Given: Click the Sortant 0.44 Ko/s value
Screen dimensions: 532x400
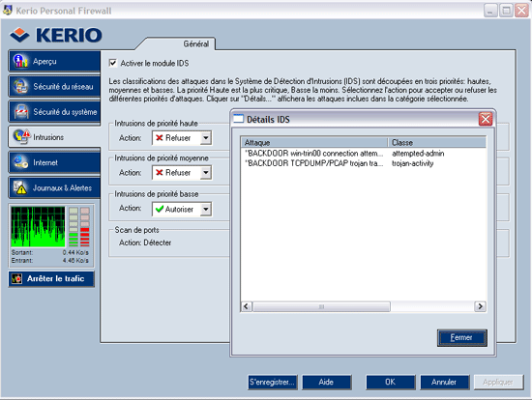Looking at the screenshot, I should point(75,252).
